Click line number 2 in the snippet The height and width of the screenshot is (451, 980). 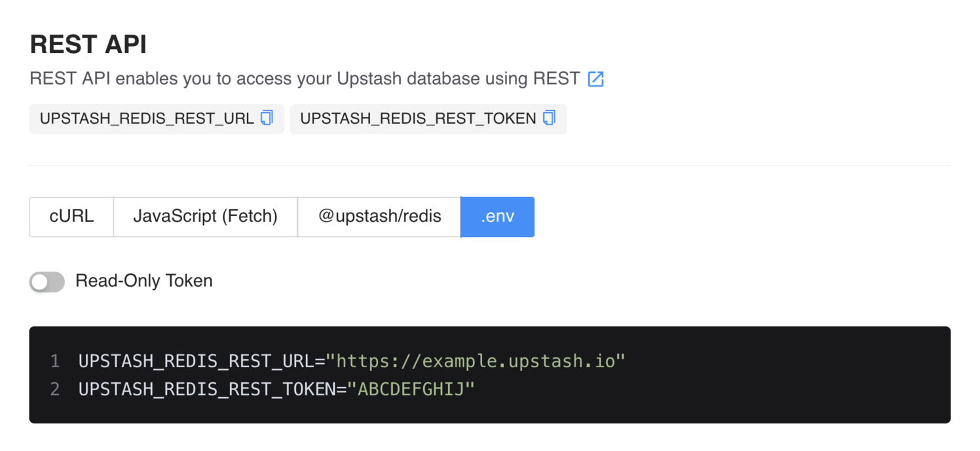[55, 389]
